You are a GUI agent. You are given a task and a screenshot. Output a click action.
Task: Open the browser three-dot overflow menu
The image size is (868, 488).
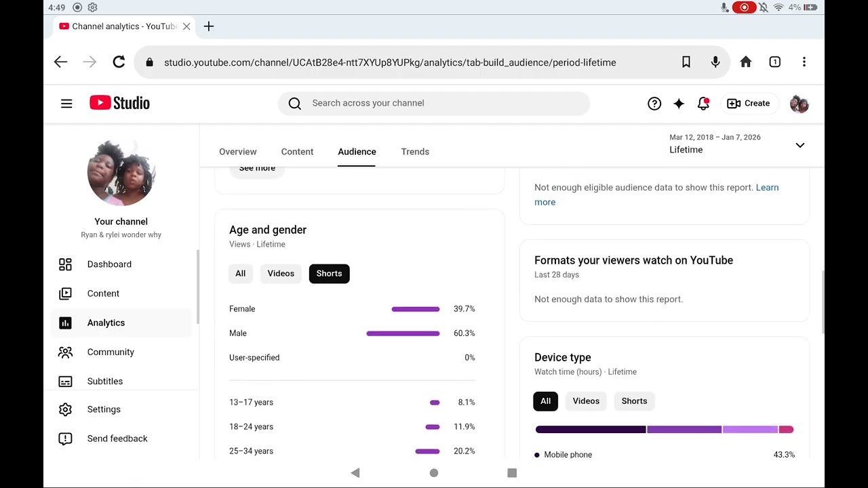point(804,62)
